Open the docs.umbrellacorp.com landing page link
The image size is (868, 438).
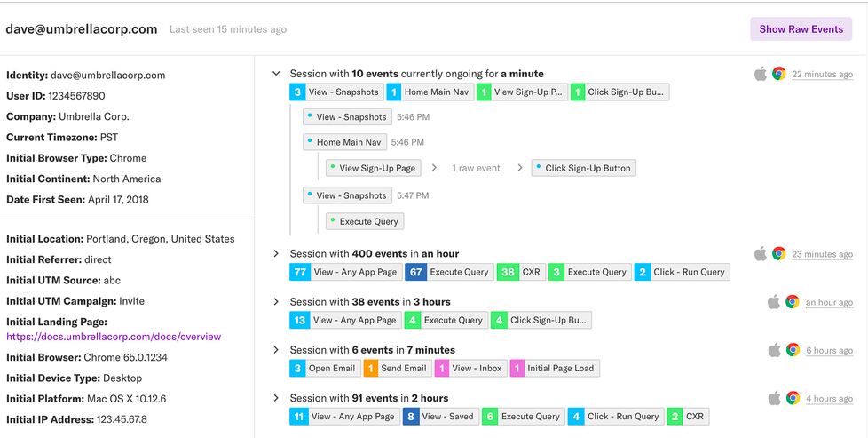[114, 337]
